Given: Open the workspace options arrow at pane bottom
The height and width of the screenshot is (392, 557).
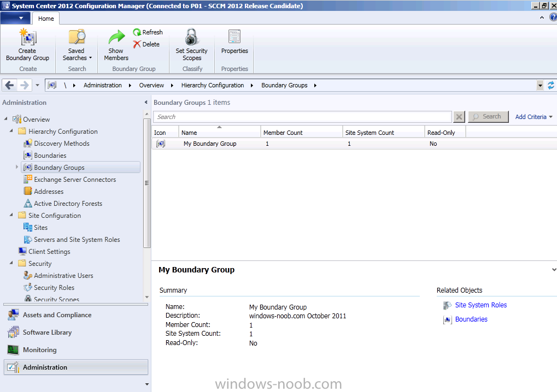Looking at the screenshot, I should (x=146, y=384).
